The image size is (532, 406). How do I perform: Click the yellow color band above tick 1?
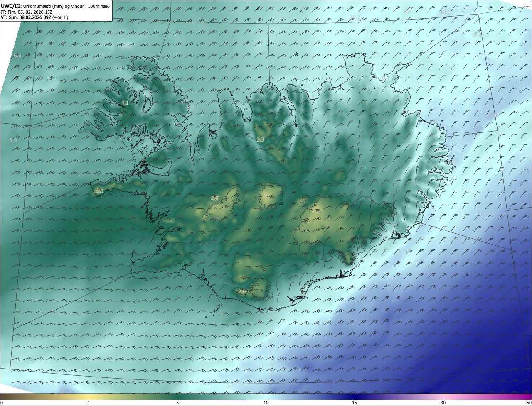pyautogui.click(x=89, y=397)
